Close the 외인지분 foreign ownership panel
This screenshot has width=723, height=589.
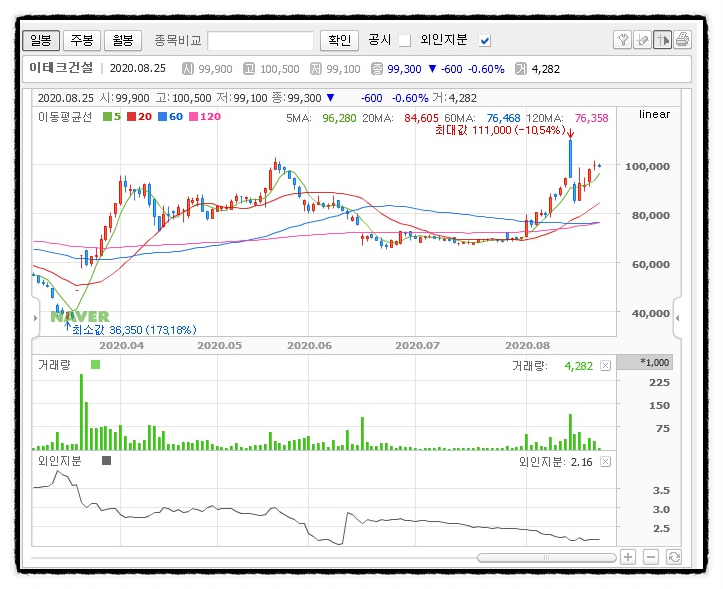point(605,462)
